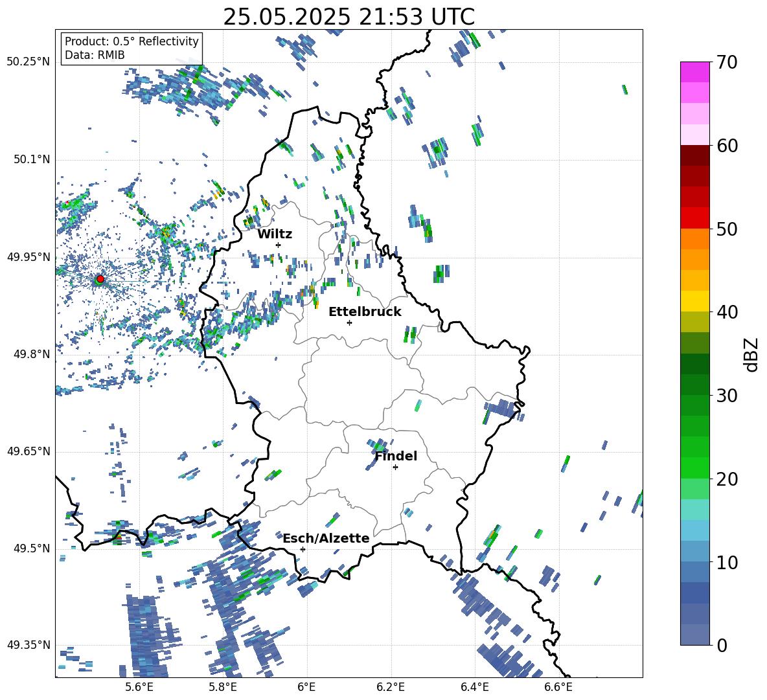Viewport: 767px width, 700px height.
Task: Pick the dark red swatch below 60 dBZ
Action: 695,155
